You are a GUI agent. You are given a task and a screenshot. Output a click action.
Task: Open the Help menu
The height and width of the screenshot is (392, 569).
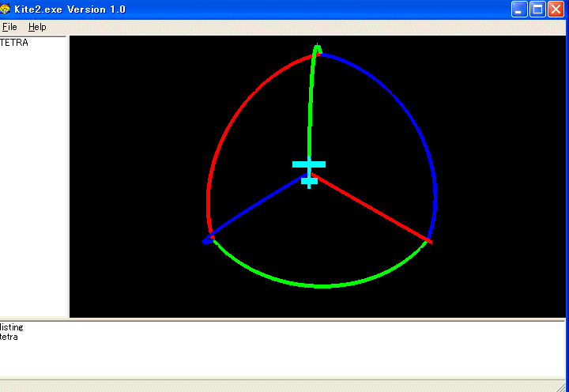37,27
